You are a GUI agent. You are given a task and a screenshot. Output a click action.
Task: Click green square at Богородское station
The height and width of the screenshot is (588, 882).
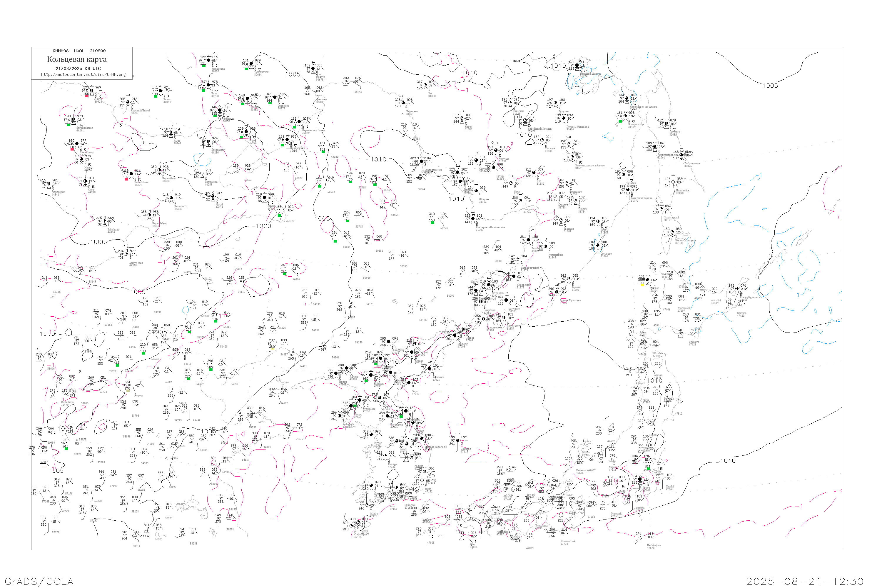click(x=620, y=121)
